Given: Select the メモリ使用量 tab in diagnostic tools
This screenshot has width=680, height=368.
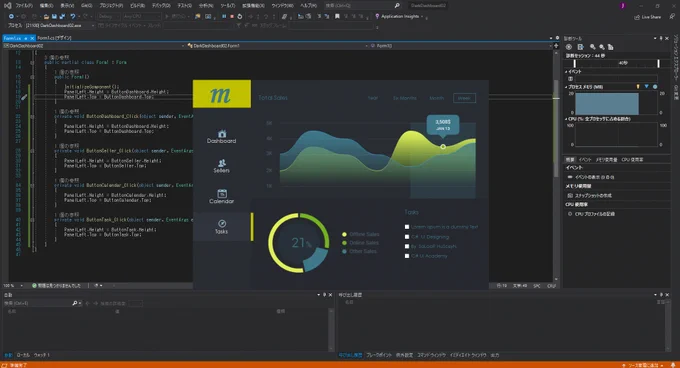Looking at the screenshot, I should coord(606,160).
